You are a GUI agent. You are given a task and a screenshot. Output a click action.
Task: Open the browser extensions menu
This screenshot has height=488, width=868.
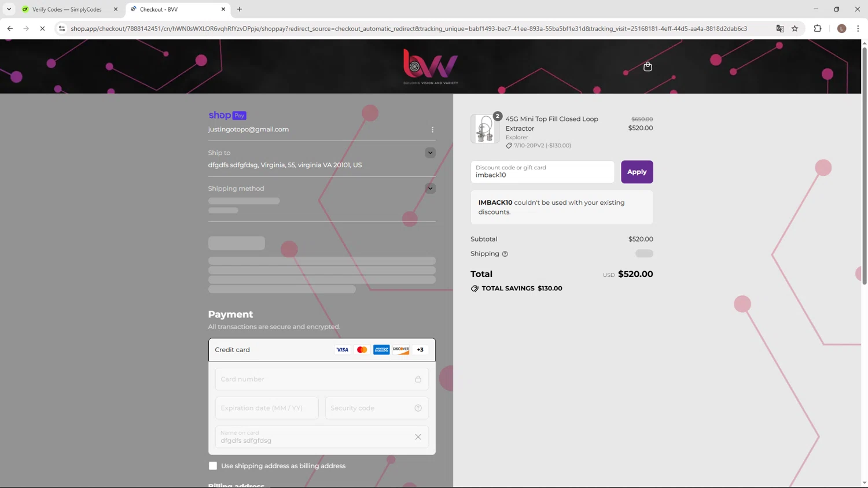[818, 28]
